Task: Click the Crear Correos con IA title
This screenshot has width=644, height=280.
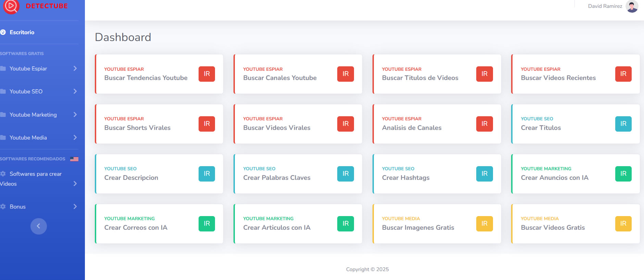Action: [136, 228]
